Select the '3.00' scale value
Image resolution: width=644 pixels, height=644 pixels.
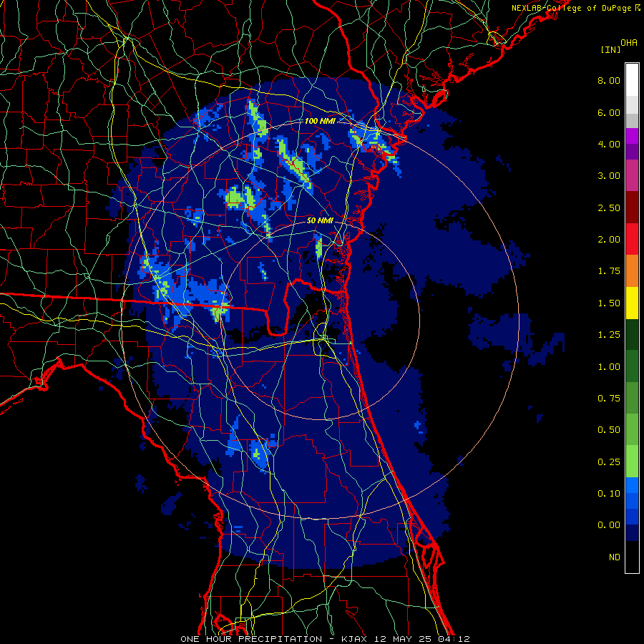click(x=609, y=176)
